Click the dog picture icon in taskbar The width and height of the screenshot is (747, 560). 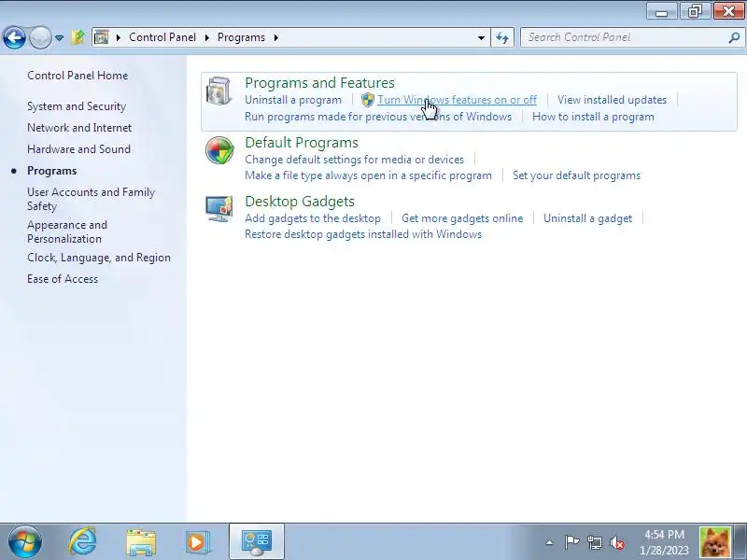pos(714,542)
